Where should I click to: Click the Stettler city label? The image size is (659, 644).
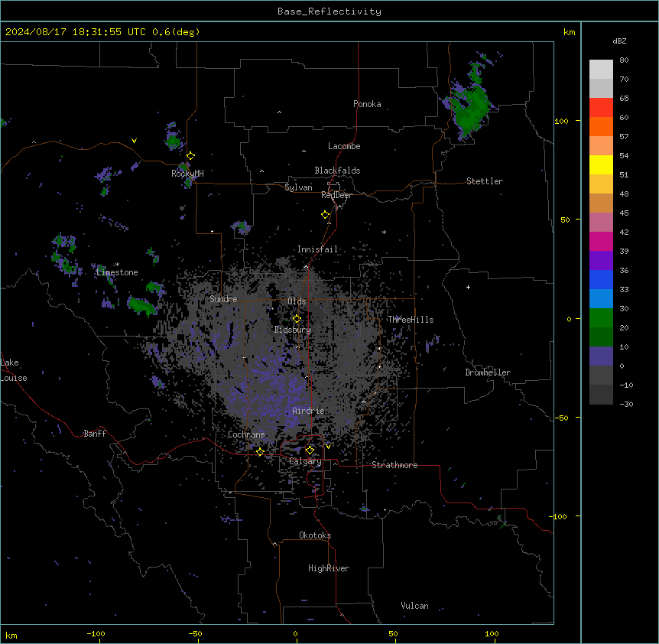485,181
